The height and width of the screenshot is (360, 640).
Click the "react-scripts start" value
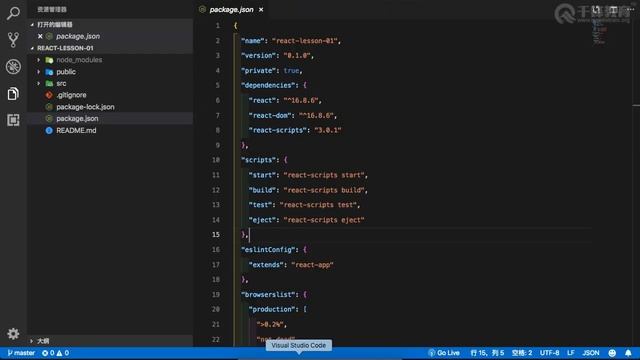(324, 175)
